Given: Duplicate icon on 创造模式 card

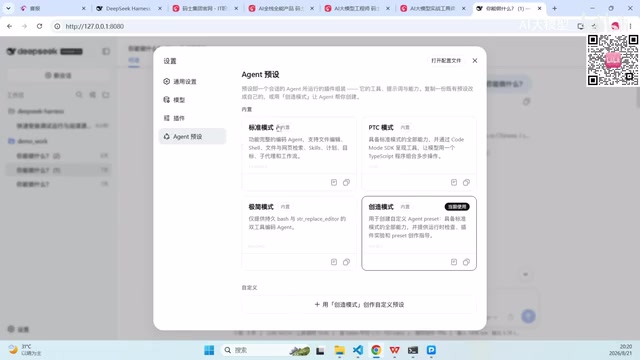Looking at the screenshot, I should [466, 262].
